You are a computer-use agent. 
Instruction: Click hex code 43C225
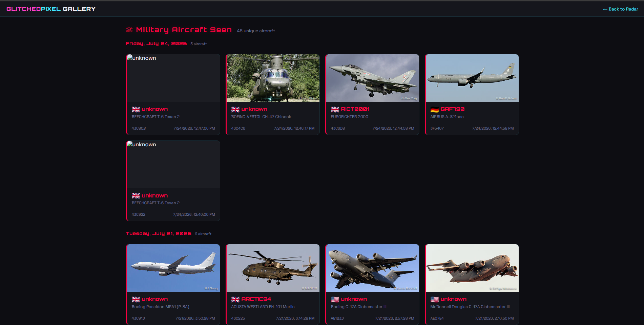pyautogui.click(x=238, y=319)
